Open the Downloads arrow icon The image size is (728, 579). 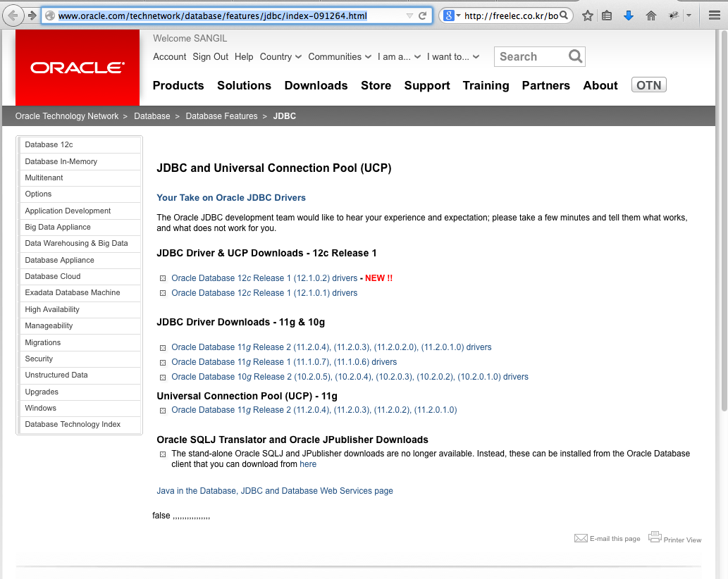(x=628, y=14)
